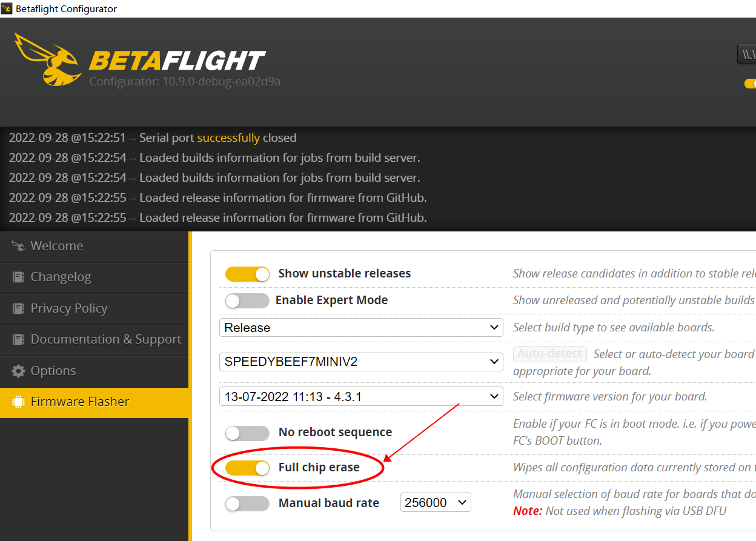This screenshot has width=756, height=541.
Task: Enable Manual baud rate switch
Action: (x=247, y=503)
